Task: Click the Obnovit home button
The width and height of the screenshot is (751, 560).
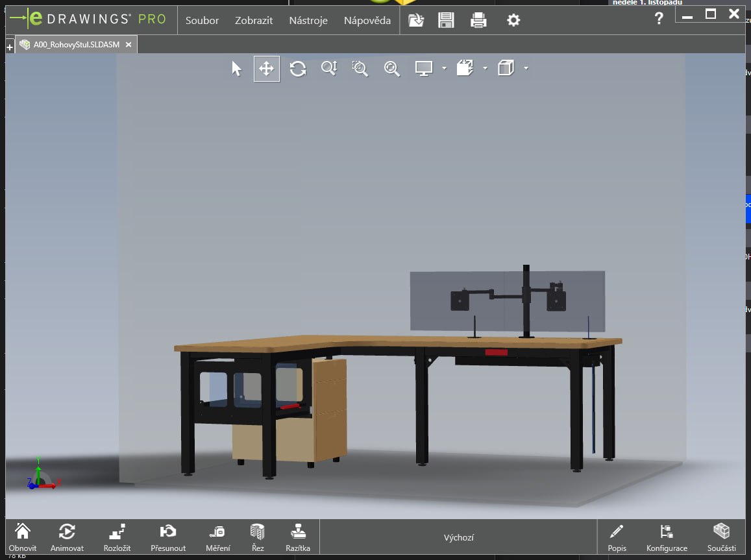Action: click(x=23, y=537)
